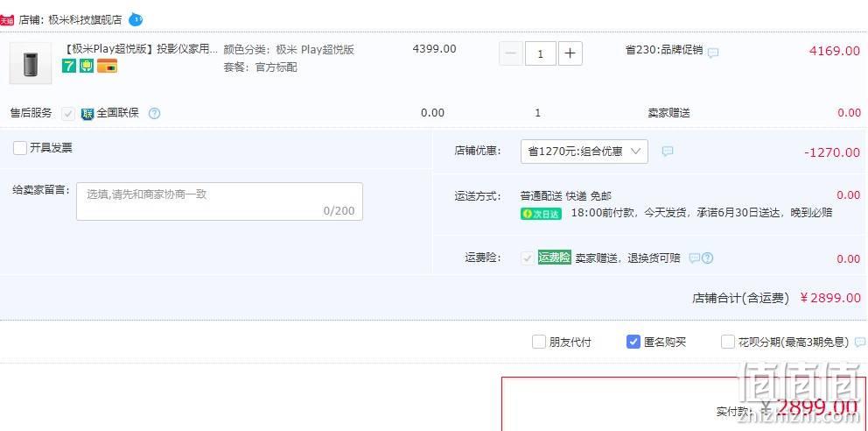Open Wangwang chat icon next to store name
The image size is (868, 431).
click(x=136, y=20)
